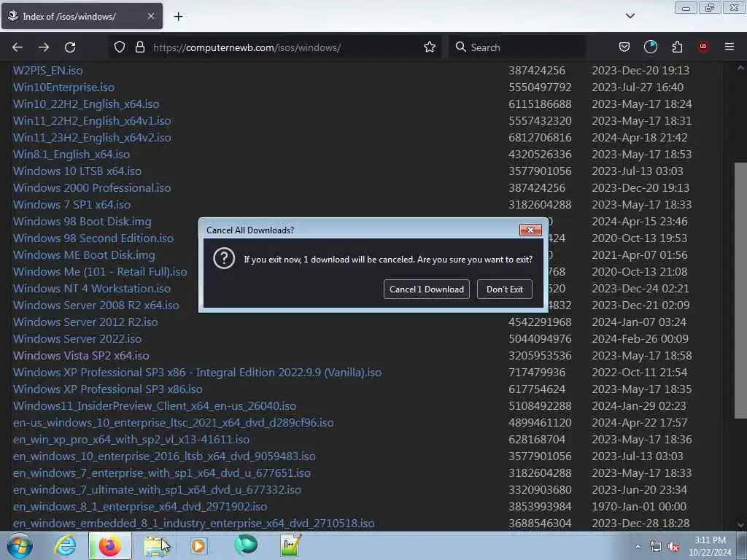The height and width of the screenshot is (560, 747).
Task: Open the uBlock Origin extension icon
Action: tap(703, 47)
